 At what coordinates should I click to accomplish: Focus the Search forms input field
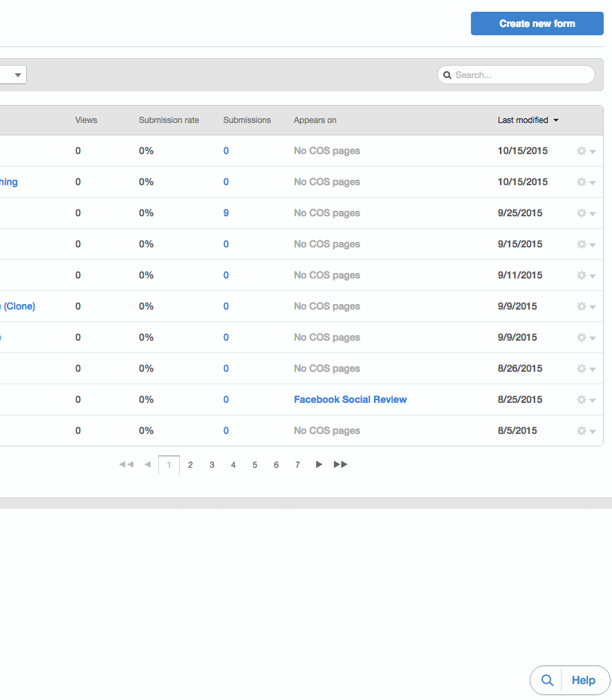click(x=516, y=75)
